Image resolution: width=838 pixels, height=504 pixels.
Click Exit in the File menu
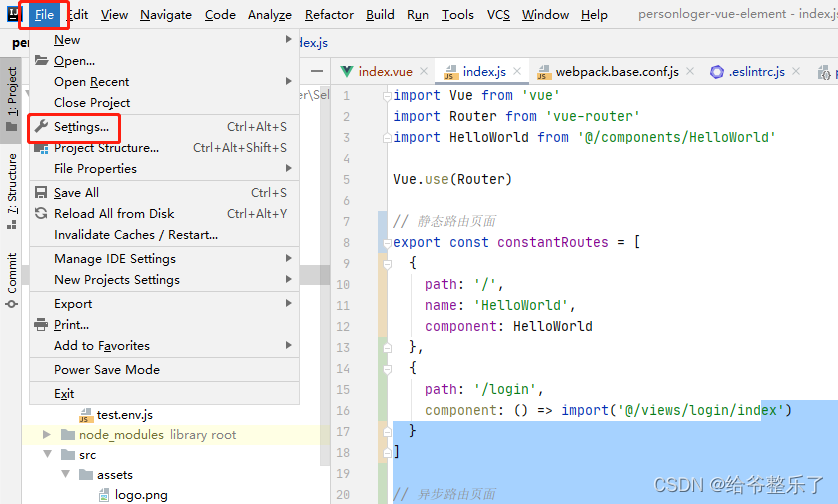(x=164, y=394)
